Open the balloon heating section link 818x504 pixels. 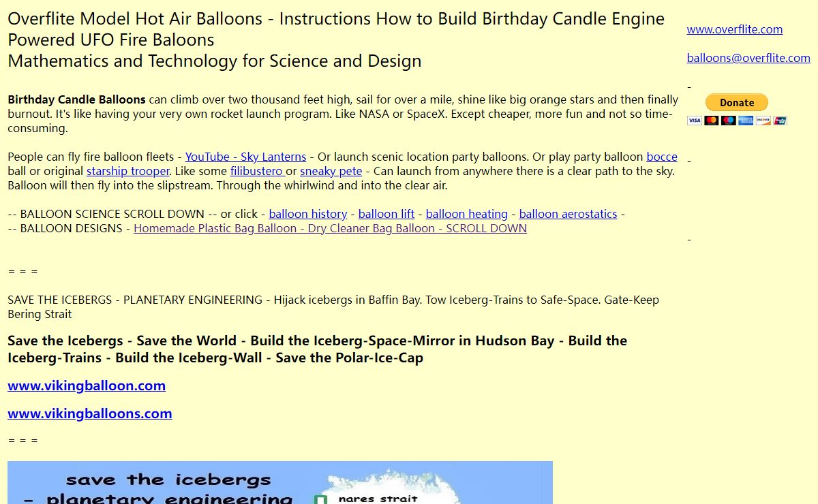click(x=466, y=214)
